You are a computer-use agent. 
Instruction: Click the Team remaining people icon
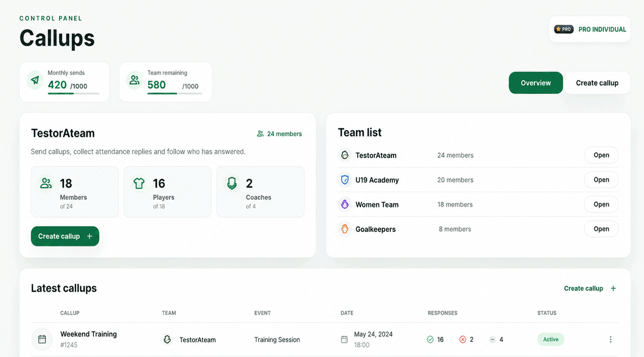tap(134, 80)
